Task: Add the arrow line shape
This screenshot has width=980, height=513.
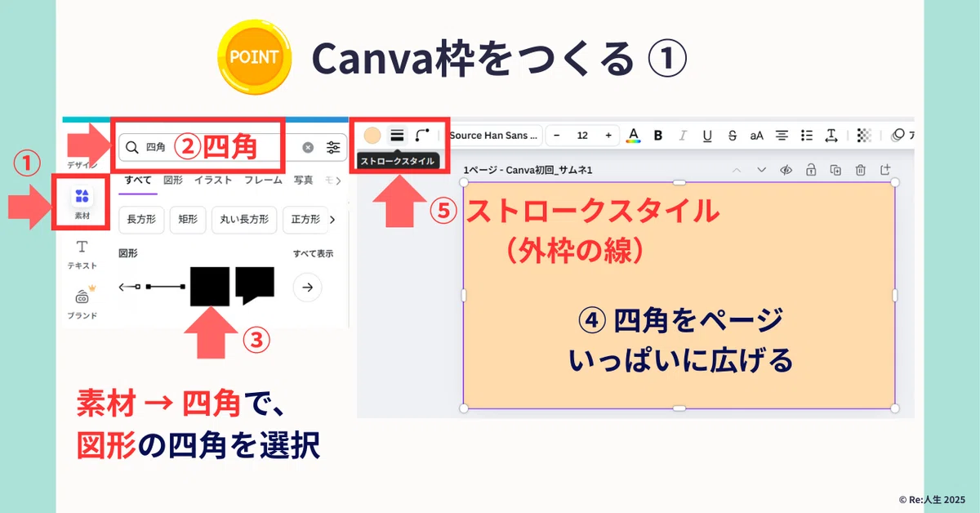Action: click(x=131, y=287)
